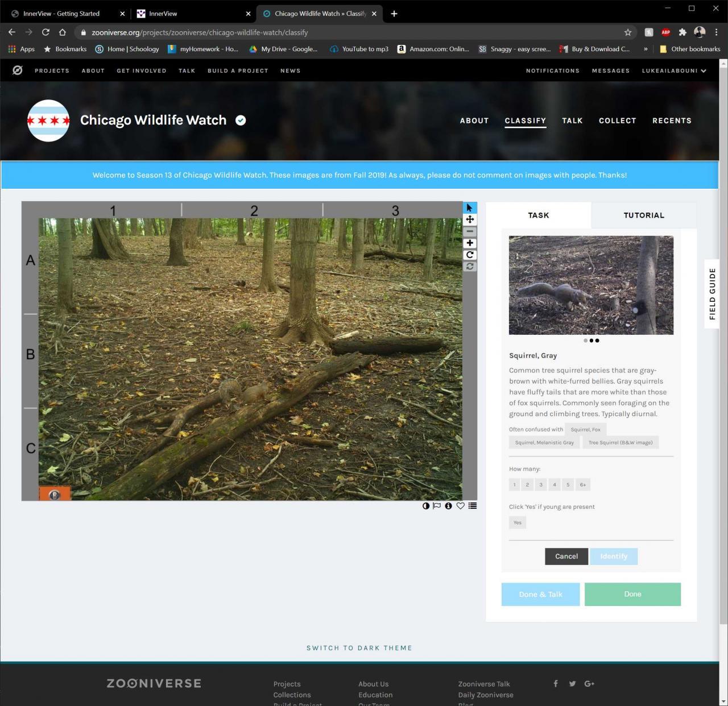The width and height of the screenshot is (728, 706).
Task: Open Zooniverse Google Plus page
Action: (x=589, y=683)
